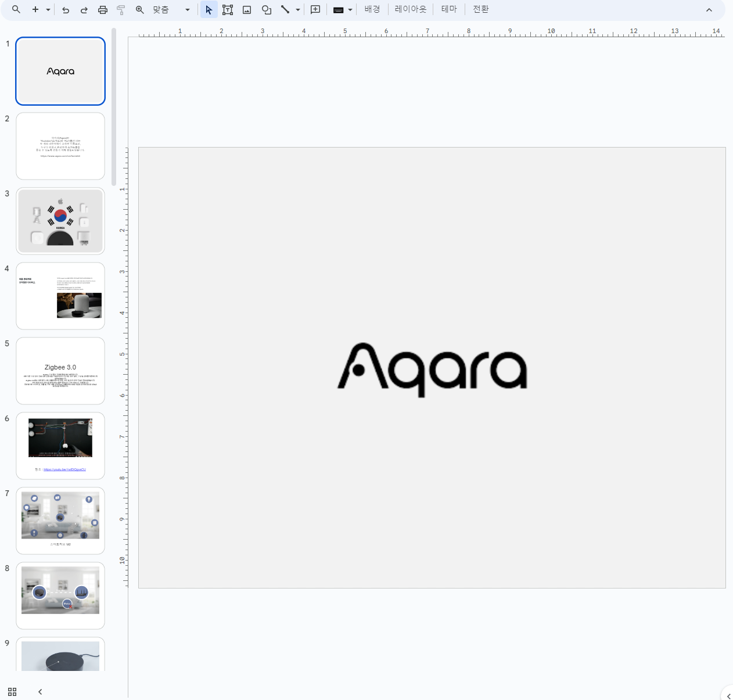Select slide 8 hub connection thumbnail

(x=60, y=596)
